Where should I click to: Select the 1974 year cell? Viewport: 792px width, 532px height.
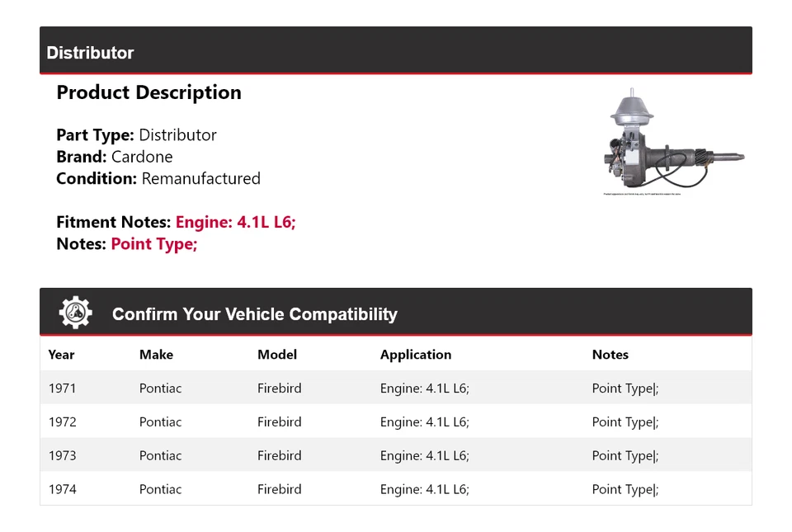[x=63, y=489]
